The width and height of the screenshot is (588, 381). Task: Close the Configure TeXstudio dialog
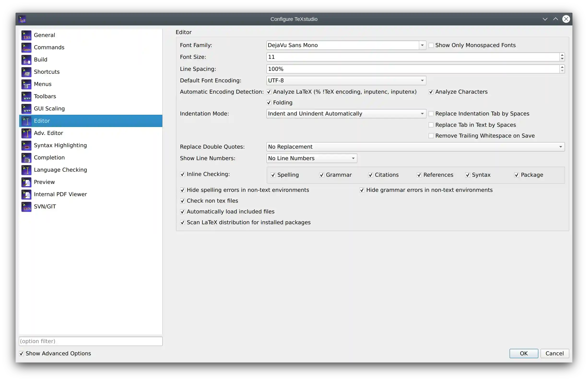pos(566,19)
